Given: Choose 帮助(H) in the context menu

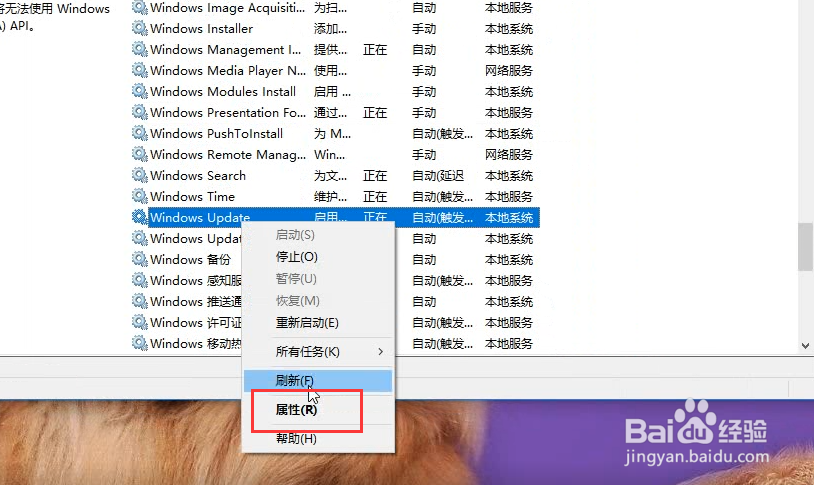Looking at the screenshot, I should tap(318, 439).
